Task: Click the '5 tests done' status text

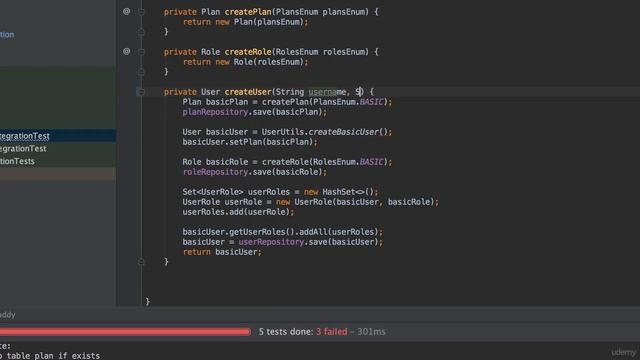Action: click(x=286, y=332)
